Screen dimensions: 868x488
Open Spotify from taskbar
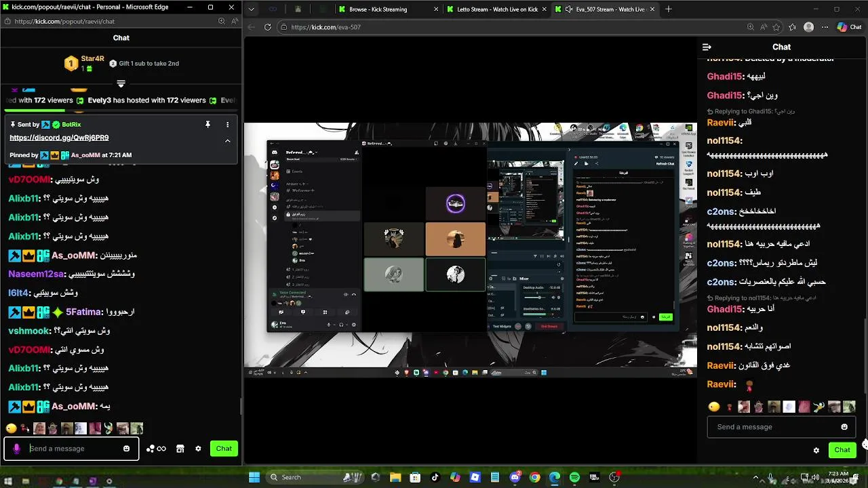click(x=574, y=477)
